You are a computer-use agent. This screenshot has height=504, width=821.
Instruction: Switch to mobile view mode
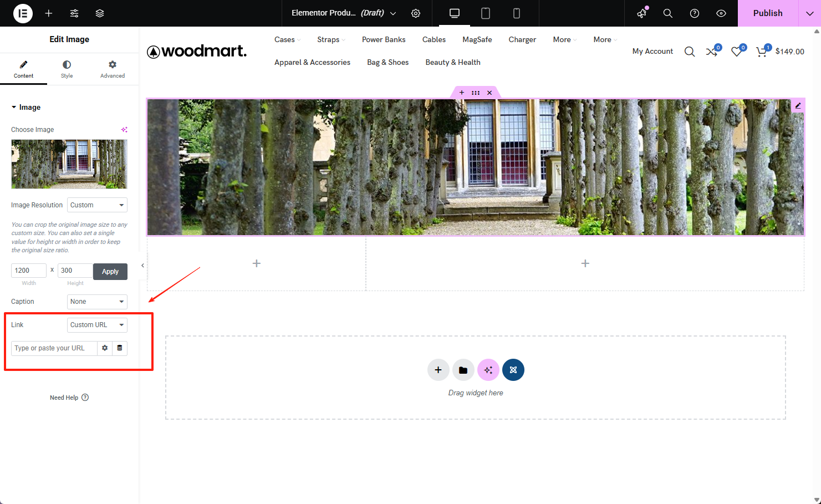click(516, 13)
